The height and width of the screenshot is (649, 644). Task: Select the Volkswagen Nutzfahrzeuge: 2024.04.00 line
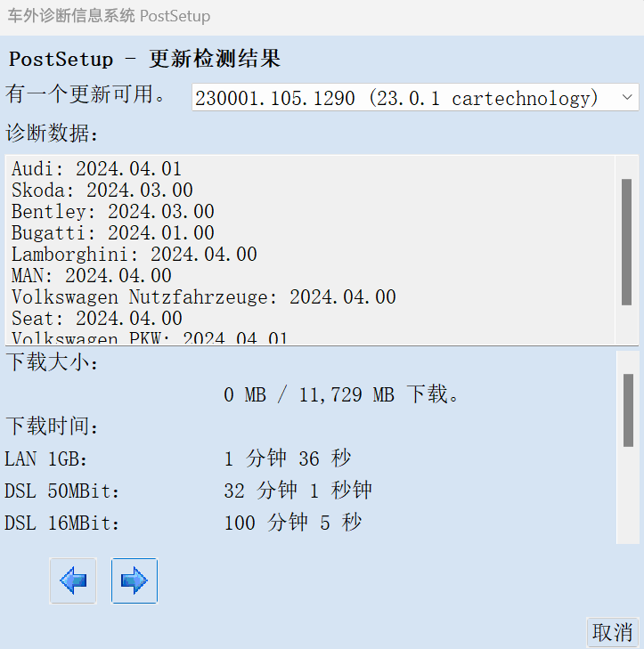coord(204,297)
